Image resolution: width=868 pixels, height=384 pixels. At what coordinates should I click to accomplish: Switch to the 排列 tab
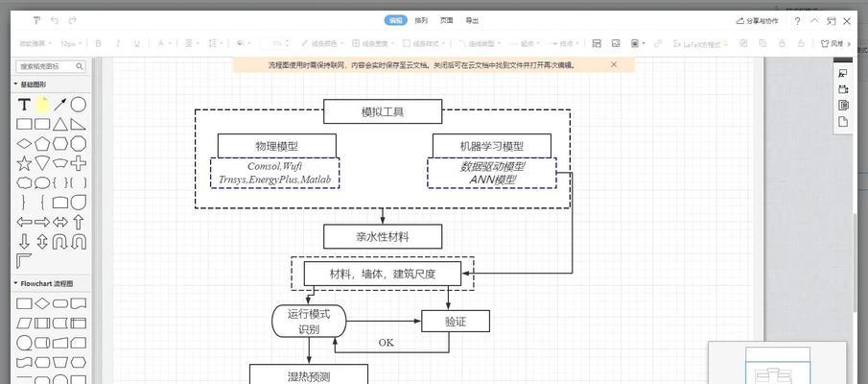[x=421, y=20]
